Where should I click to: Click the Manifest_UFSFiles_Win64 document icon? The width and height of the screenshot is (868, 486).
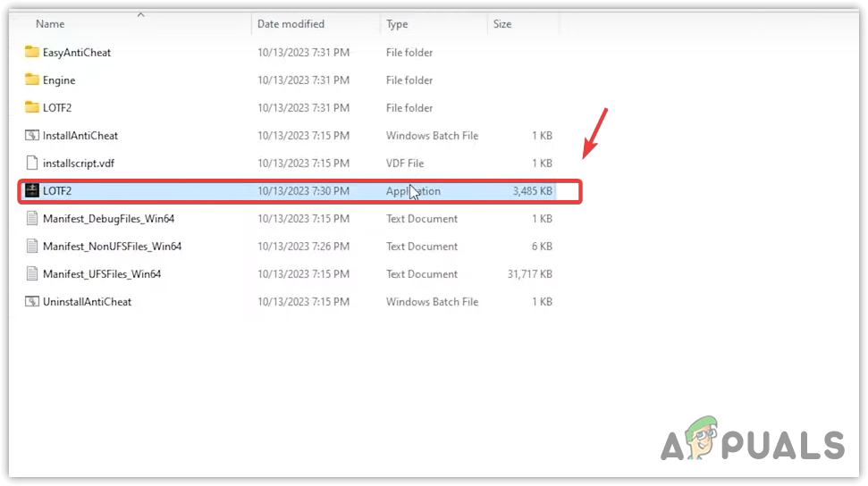32,273
